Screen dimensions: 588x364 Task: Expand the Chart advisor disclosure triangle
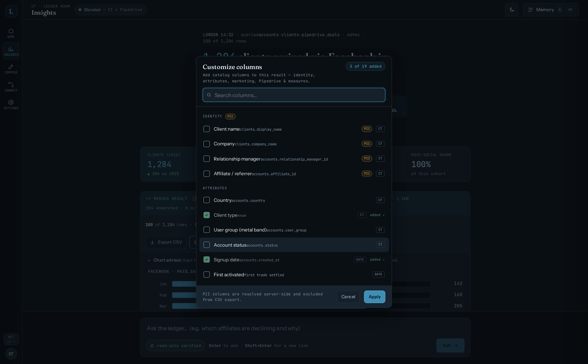point(149,260)
